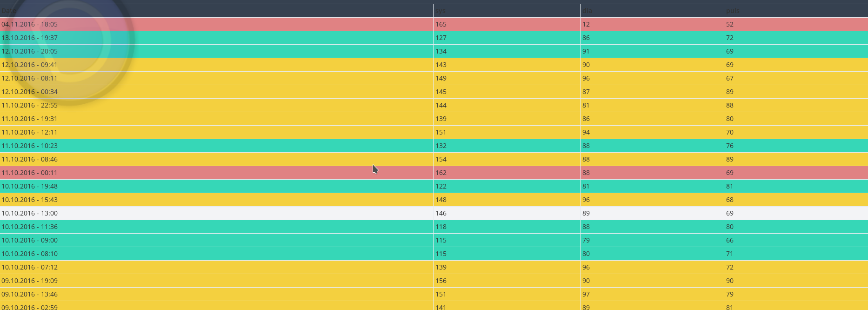Select sys value 127 in the 13.10.2016 row

click(507, 38)
